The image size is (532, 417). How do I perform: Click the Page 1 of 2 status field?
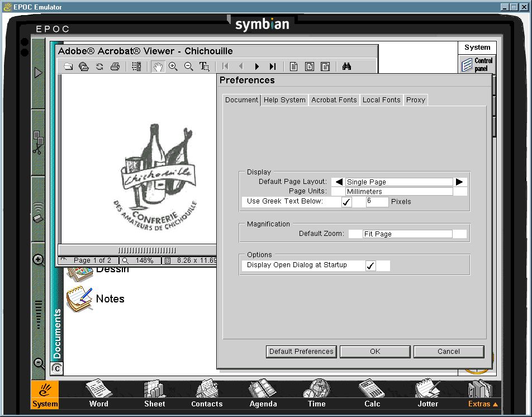click(88, 260)
